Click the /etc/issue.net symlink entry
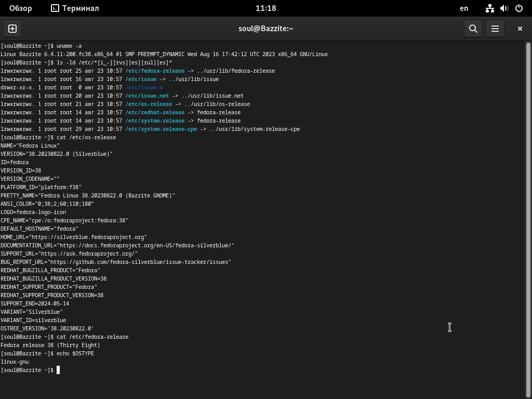The height and width of the screenshot is (399, 532). 147,96
